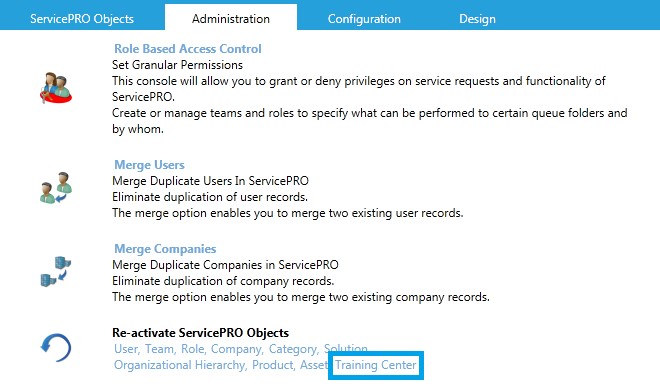This screenshot has height=388, width=660.
Task: Click the Role Based Access Control users icon
Action: tap(56, 88)
